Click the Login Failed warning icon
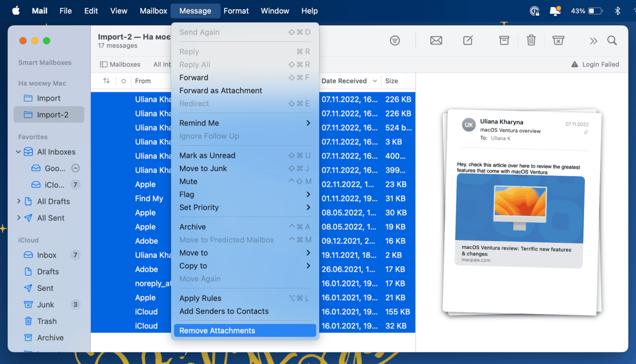This screenshot has width=636, height=364. (574, 64)
